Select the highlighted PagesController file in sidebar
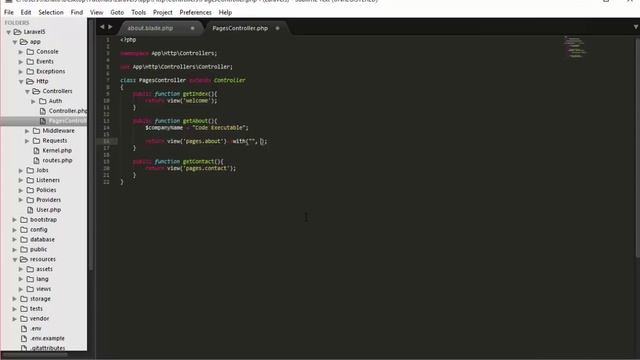Screen dimensions: 640x360 [43, 121]
